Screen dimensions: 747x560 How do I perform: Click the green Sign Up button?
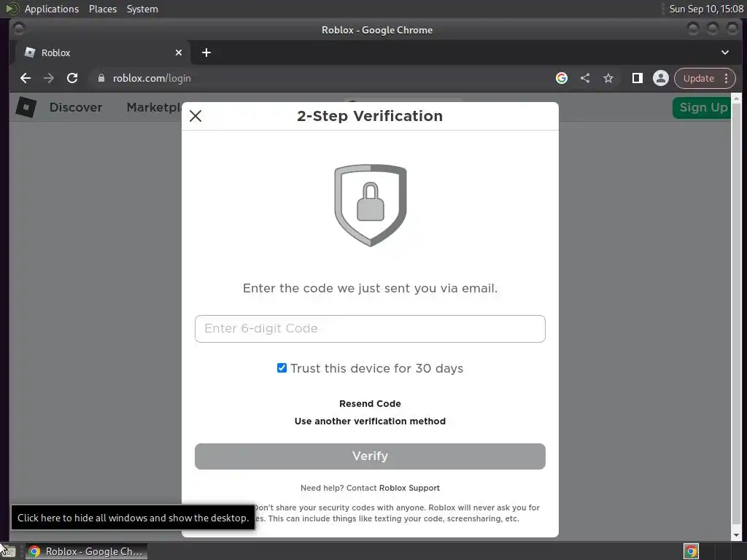pos(702,108)
